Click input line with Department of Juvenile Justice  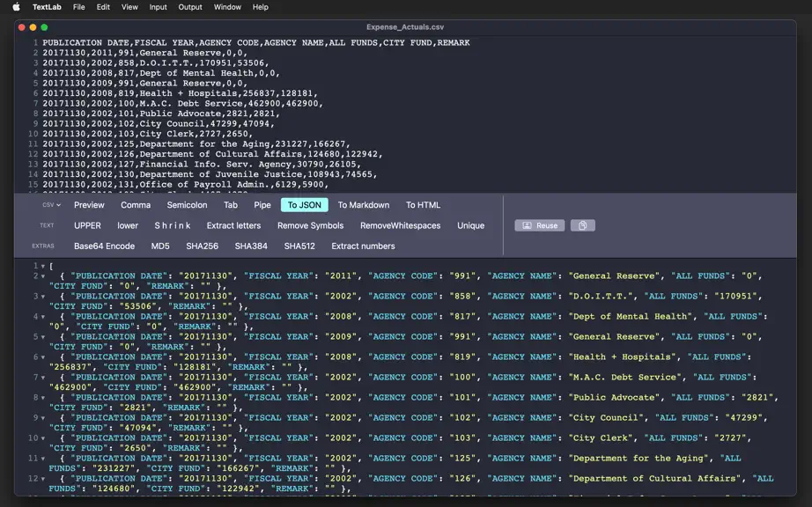210,174
